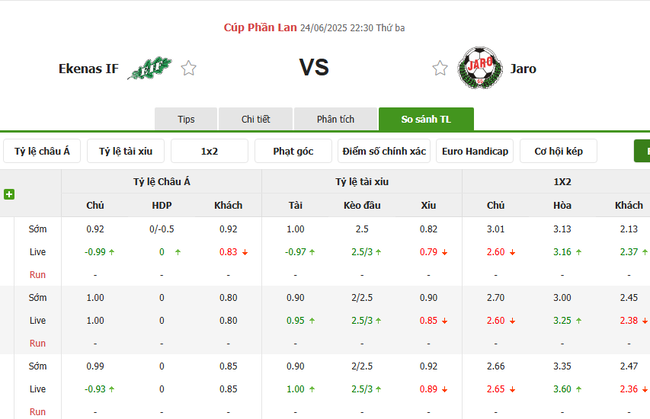
Task: Click the green button at the right edge
Action: click(642, 151)
